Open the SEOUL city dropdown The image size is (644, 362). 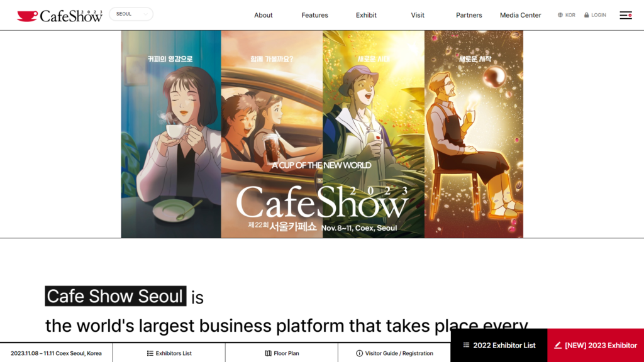pos(131,14)
